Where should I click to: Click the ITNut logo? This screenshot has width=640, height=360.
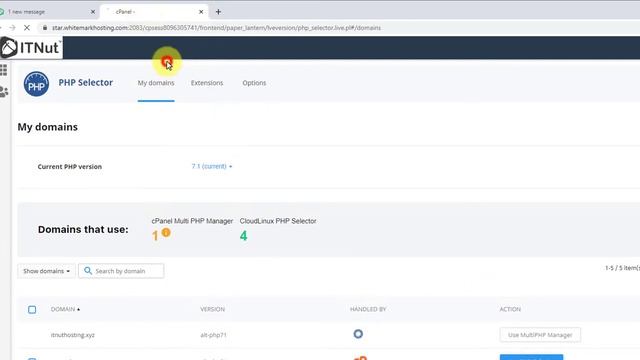click(31, 48)
